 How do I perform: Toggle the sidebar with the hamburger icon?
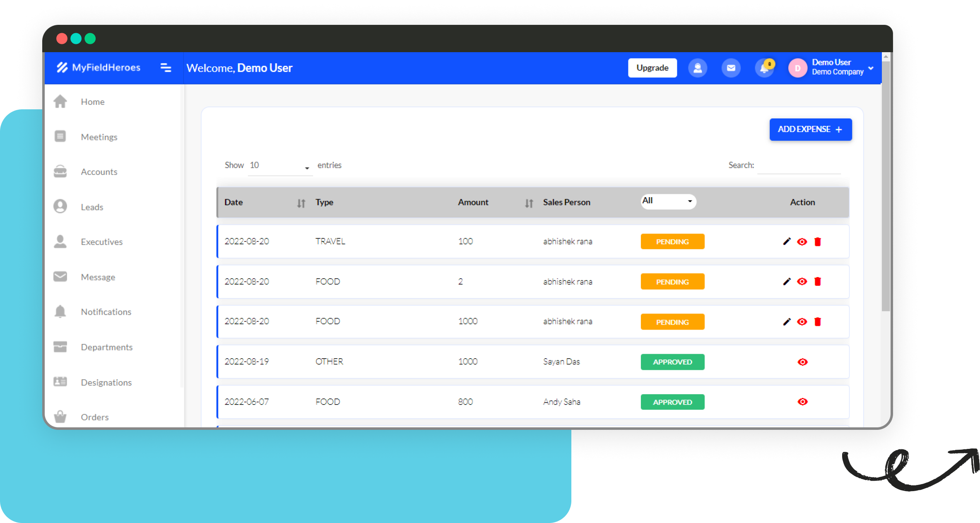tap(166, 67)
